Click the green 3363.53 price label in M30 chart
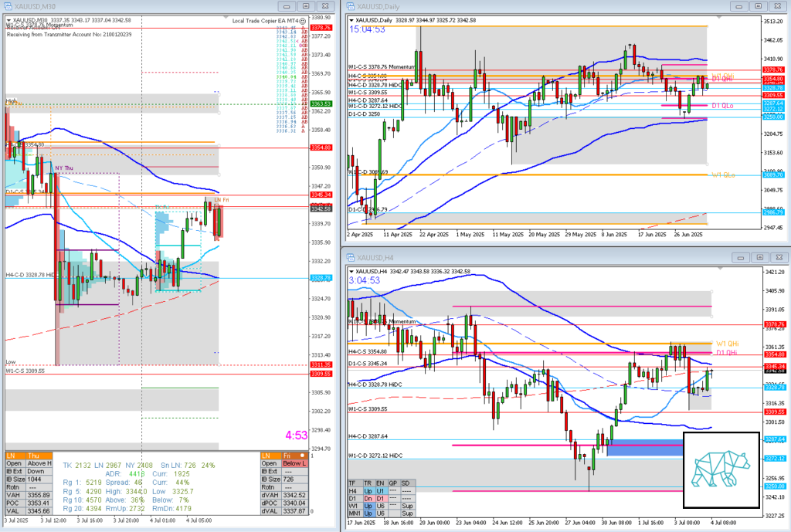The image size is (791, 532). point(321,104)
